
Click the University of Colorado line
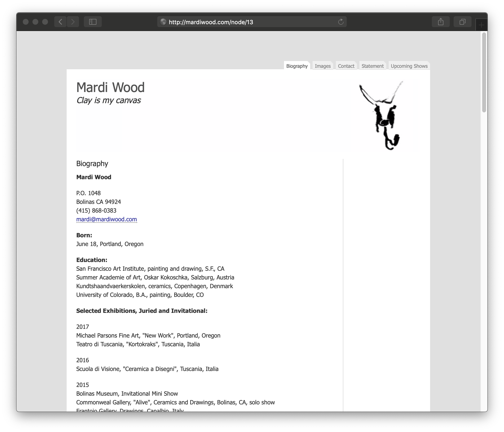coord(140,295)
